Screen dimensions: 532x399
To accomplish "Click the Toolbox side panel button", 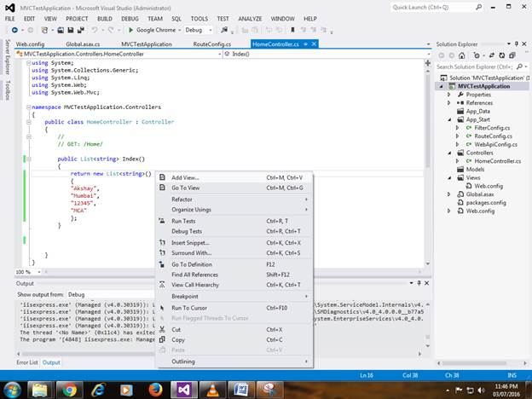I will [x=7, y=92].
